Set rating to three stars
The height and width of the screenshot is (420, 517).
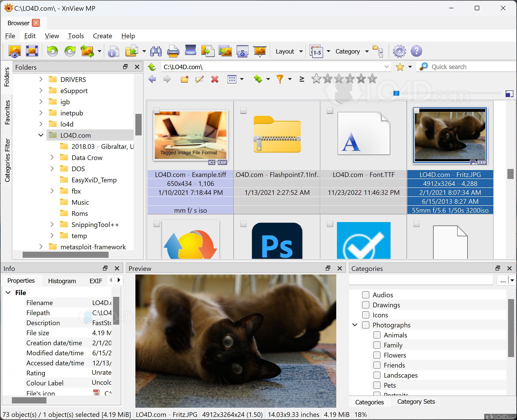pos(350,79)
